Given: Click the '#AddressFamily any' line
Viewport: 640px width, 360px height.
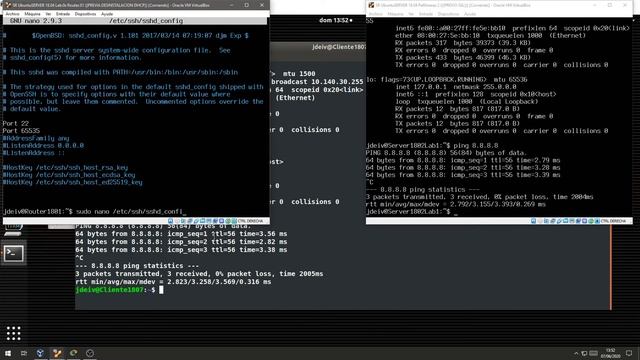Looking at the screenshot, I should click(36, 138).
